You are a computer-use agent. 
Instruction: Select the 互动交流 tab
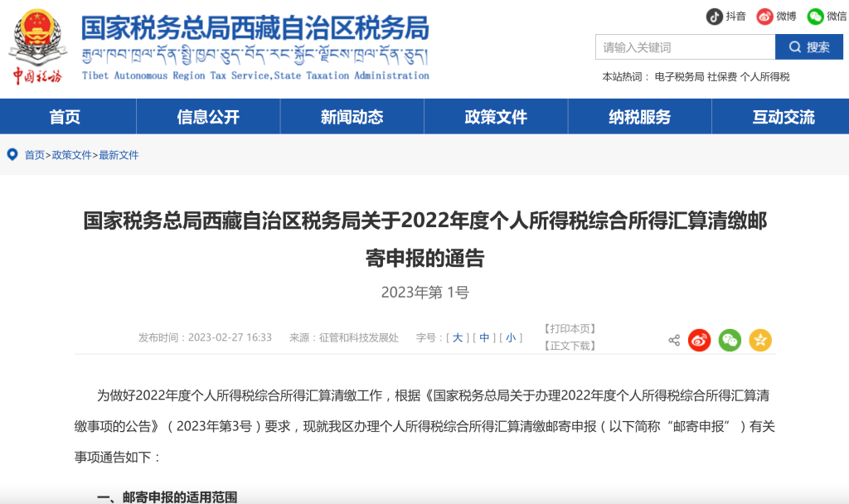(x=783, y=117)
